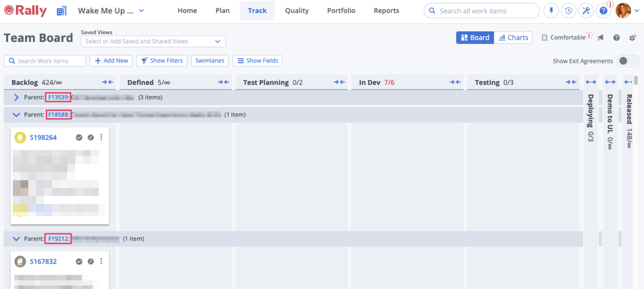The image size is (644, 289).
Task: Open feature F19212 link
Action: click(x=58, y=239)
